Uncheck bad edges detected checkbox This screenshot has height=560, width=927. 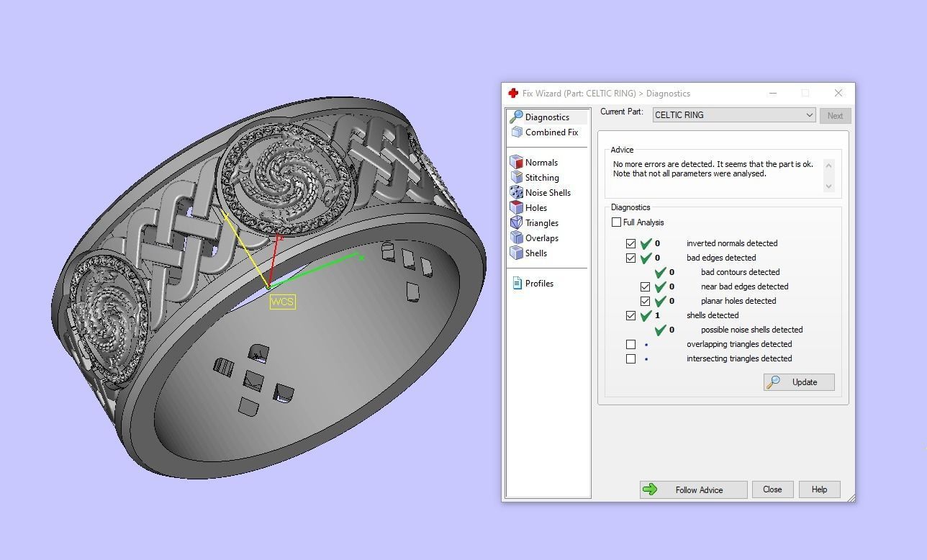pyautogui.click(x=631, y=258)
